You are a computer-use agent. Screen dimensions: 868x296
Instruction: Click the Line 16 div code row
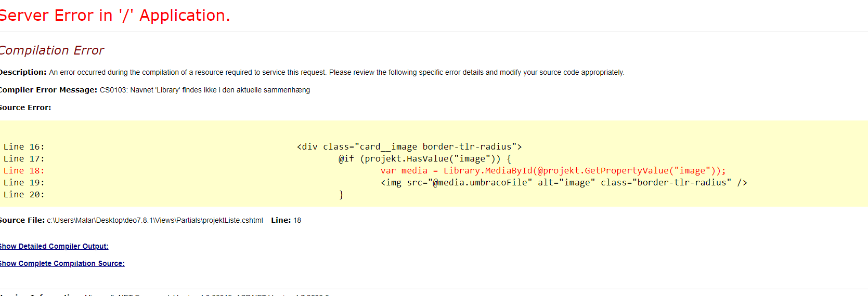point(409,147)
